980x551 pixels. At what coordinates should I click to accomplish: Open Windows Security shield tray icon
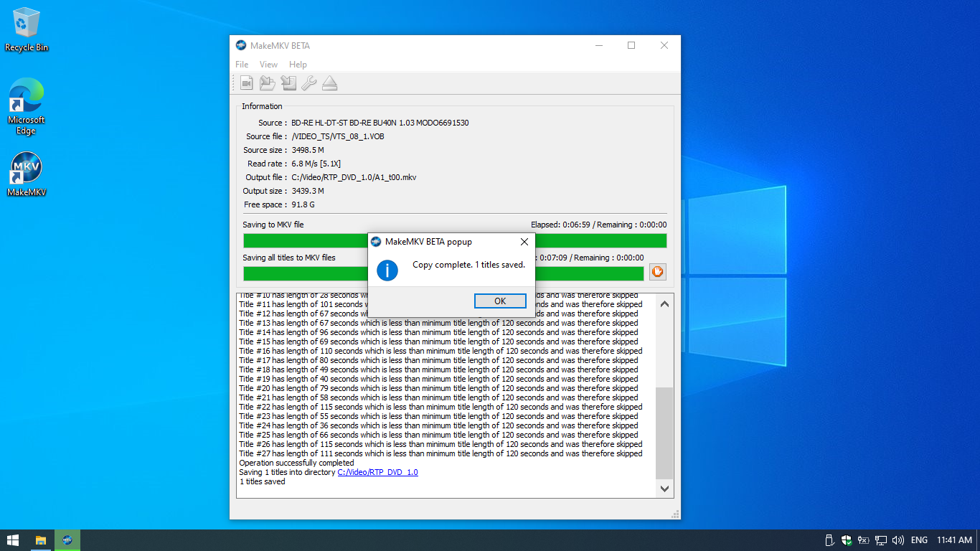pyautogui.click(x=847, y=540)
